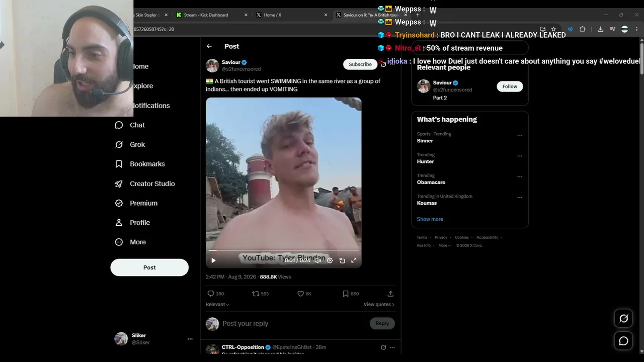The height and width of the screenshot is (362, 644).
Task: Close the Stream - Kick Dashboard tab
Action: pos(246,15)
